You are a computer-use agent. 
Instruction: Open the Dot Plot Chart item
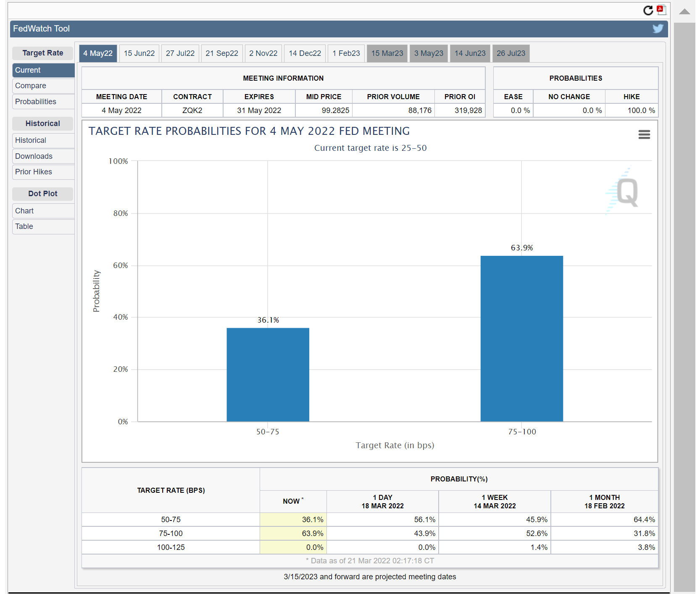[24, 211]
